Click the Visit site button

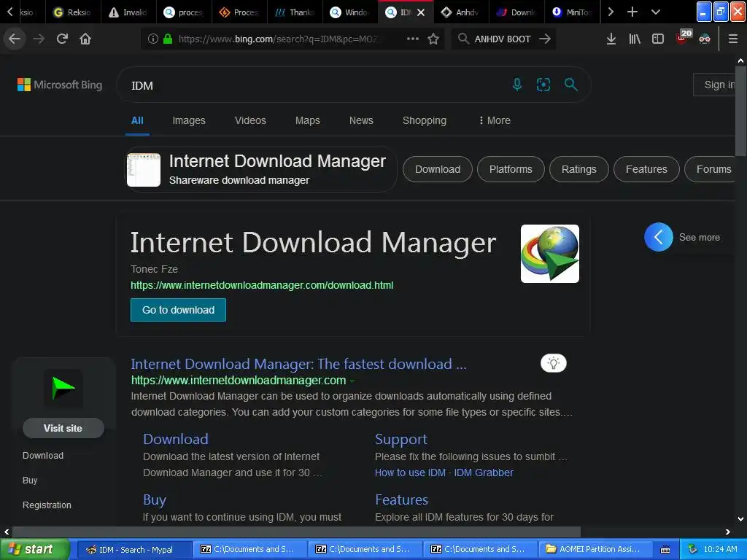(x=63, y=428)
